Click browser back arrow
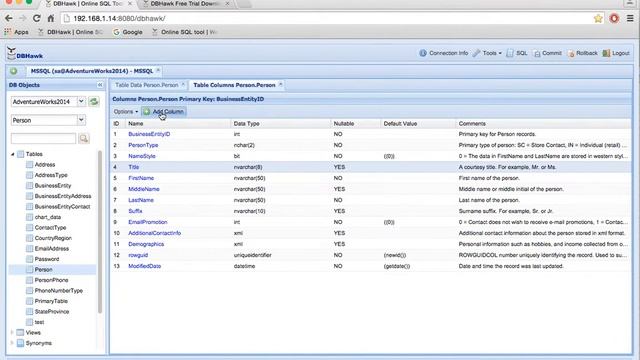This screenshot has height=360, width=640. click(x=9, y=18)
